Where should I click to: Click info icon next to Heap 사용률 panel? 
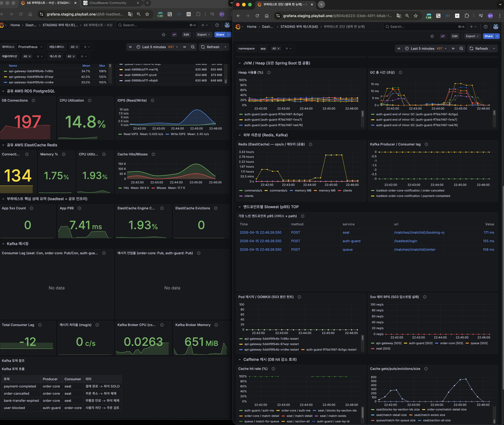click(269, 73)
